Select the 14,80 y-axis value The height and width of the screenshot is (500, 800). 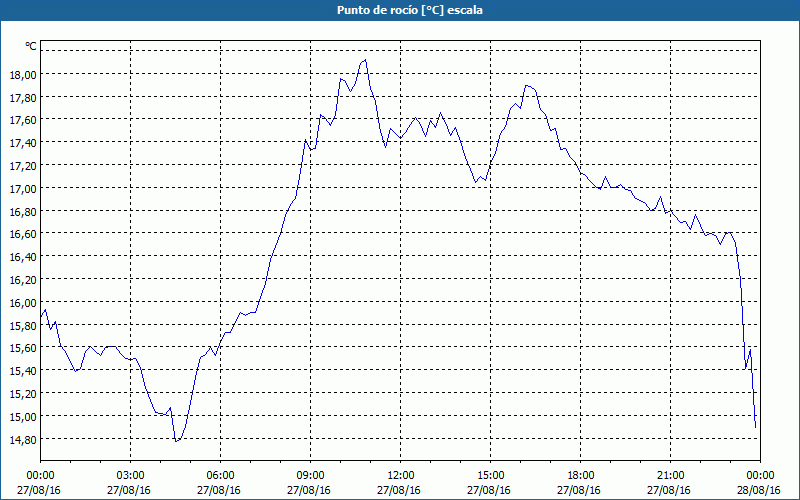[x=23, y=439]
